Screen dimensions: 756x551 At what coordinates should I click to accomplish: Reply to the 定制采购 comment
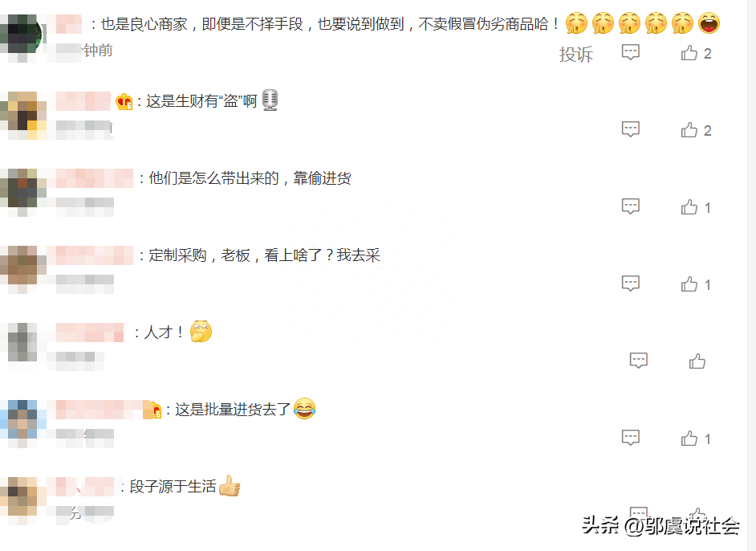pos(630,284)
